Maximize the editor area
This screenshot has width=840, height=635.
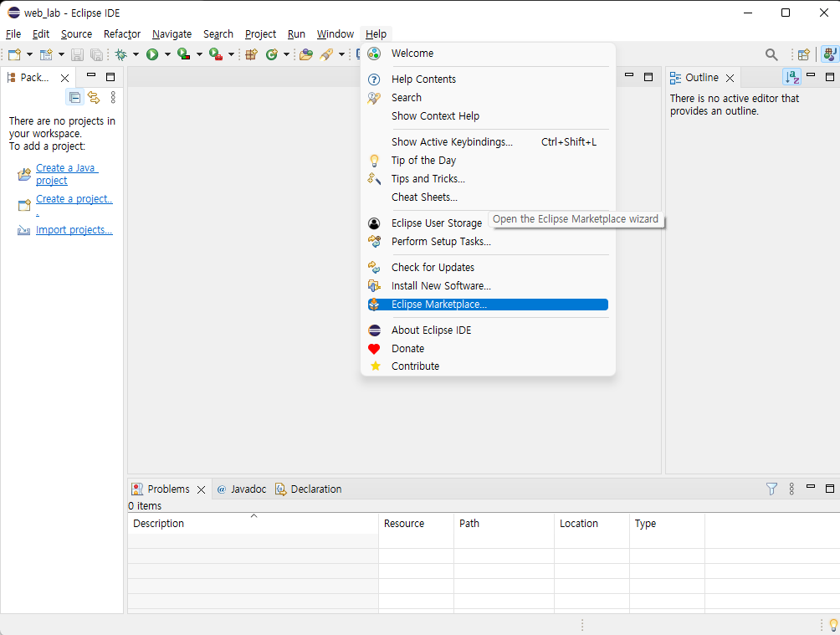tap(648, 77)
